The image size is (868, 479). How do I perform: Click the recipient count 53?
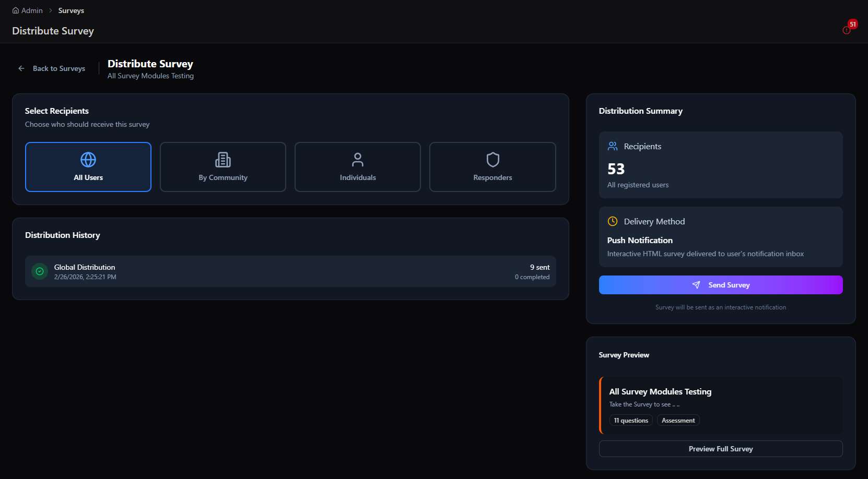click(x=616, y=169)
